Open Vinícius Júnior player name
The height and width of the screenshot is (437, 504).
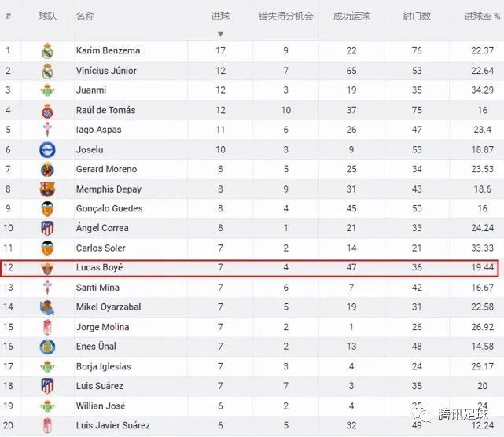pos(106,71)
